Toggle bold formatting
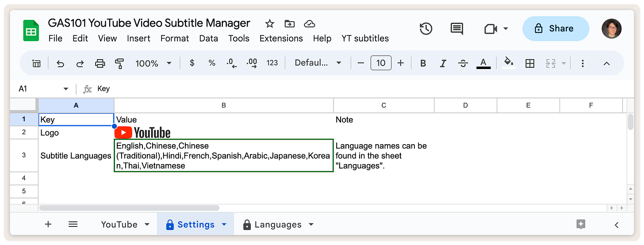 pos(423,63)
